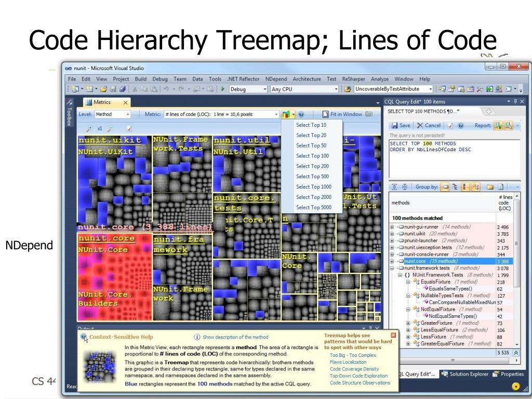Open the ReSharper menu
This screenshot has height=399, width=532.
[x=353, y=79]
